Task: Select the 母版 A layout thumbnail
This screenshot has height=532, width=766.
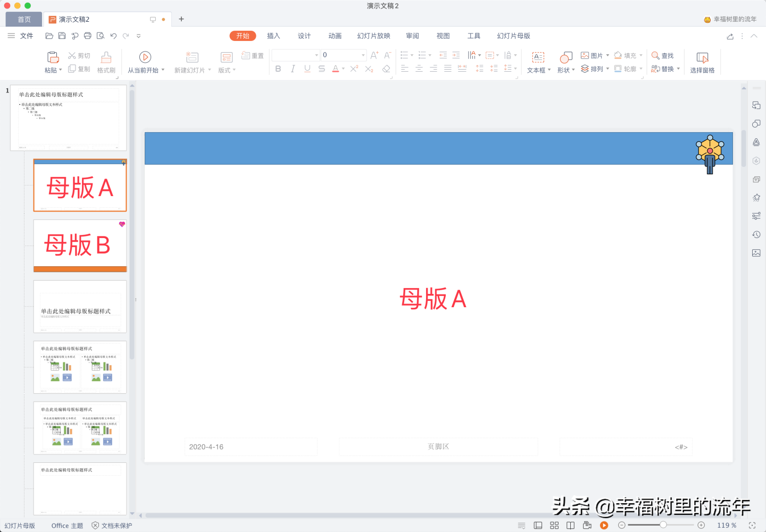Action: point(80,185)
